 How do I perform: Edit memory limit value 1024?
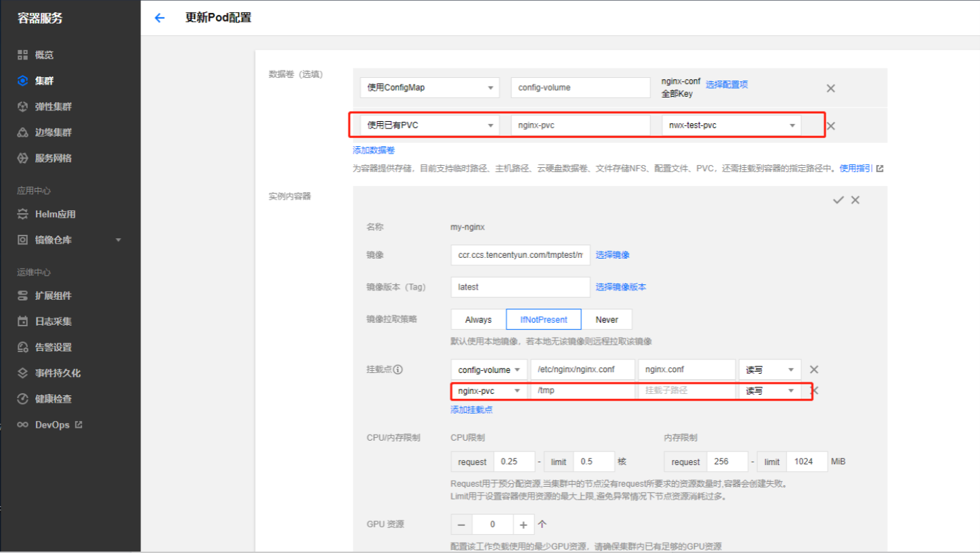coord(807,462)
